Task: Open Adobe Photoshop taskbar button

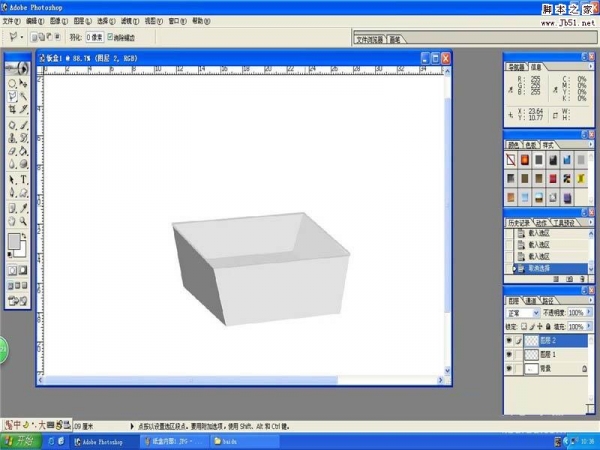Action: 103,442
